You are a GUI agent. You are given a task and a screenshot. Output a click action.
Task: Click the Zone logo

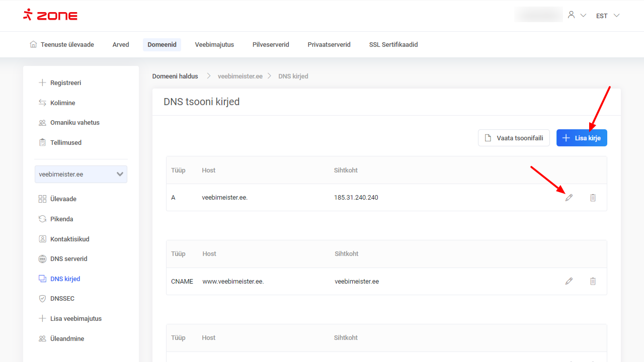[x=50, y=15]
